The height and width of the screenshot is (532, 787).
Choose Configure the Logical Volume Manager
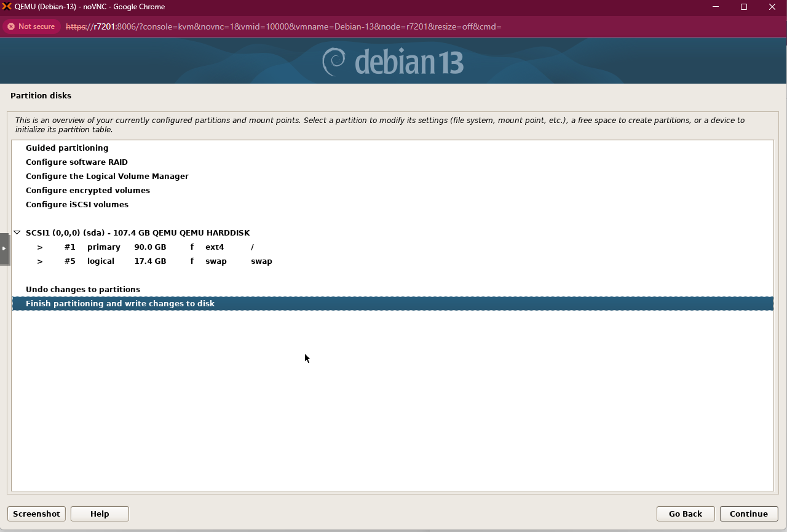click(107, 176)
